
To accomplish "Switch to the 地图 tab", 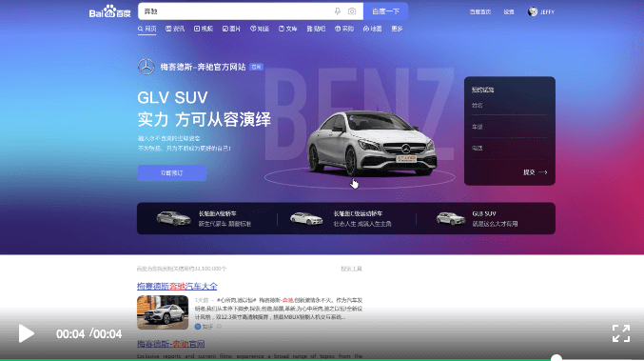I will coord(372,29).
